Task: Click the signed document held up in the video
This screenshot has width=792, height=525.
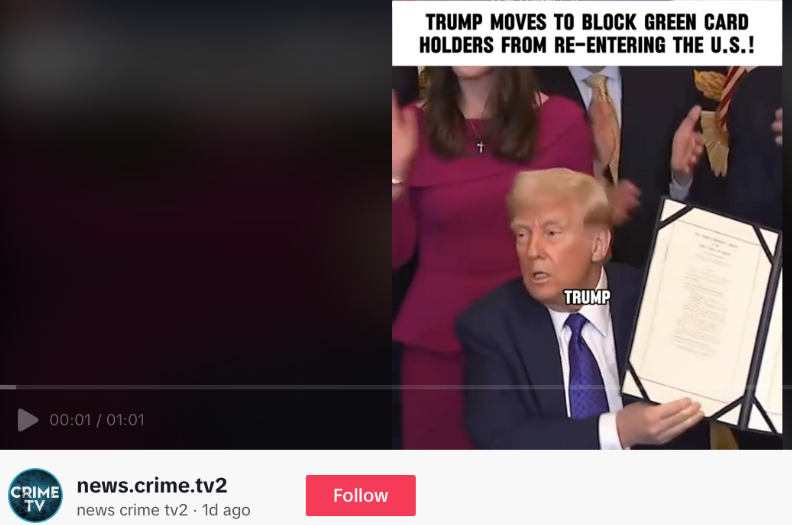Action: 706,314
